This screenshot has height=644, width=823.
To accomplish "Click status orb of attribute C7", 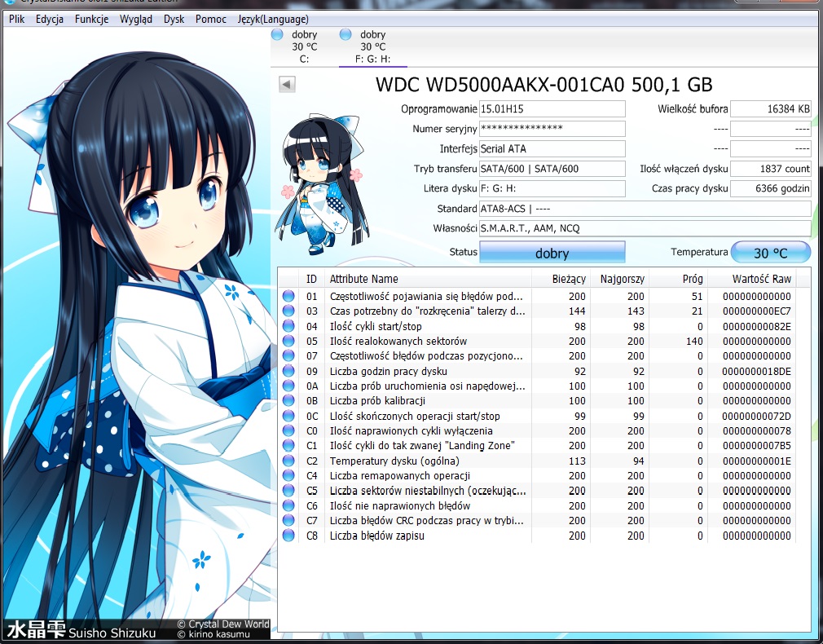I will tap(288, 520).
